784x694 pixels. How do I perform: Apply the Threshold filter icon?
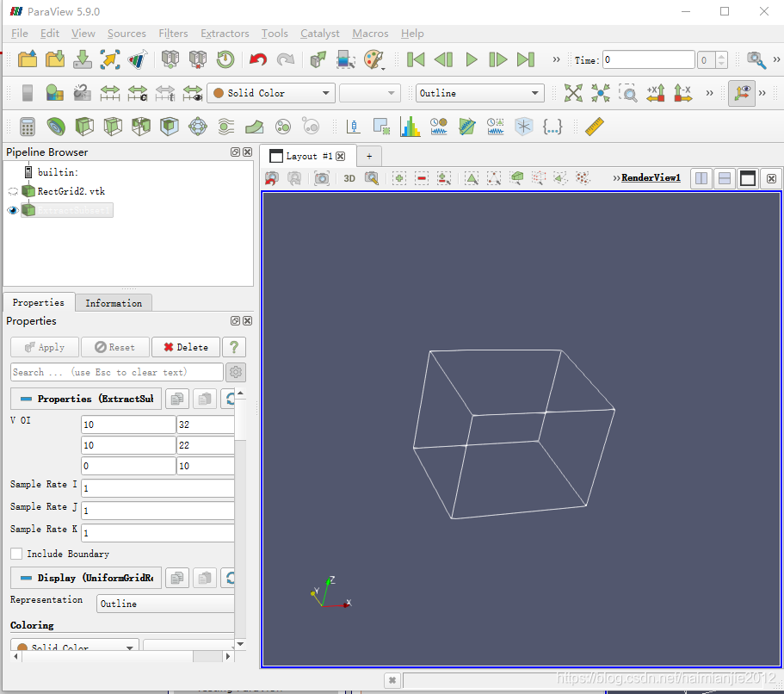click(141, 127)
